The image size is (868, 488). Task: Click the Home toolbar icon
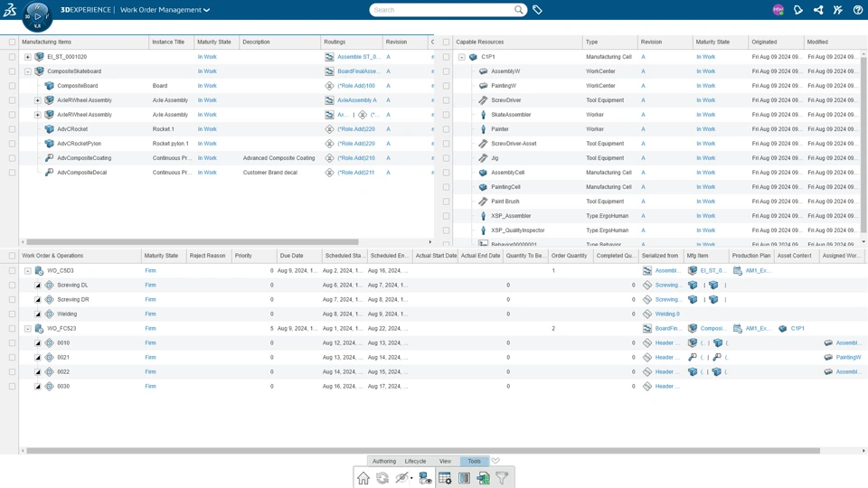coord(363,478)
